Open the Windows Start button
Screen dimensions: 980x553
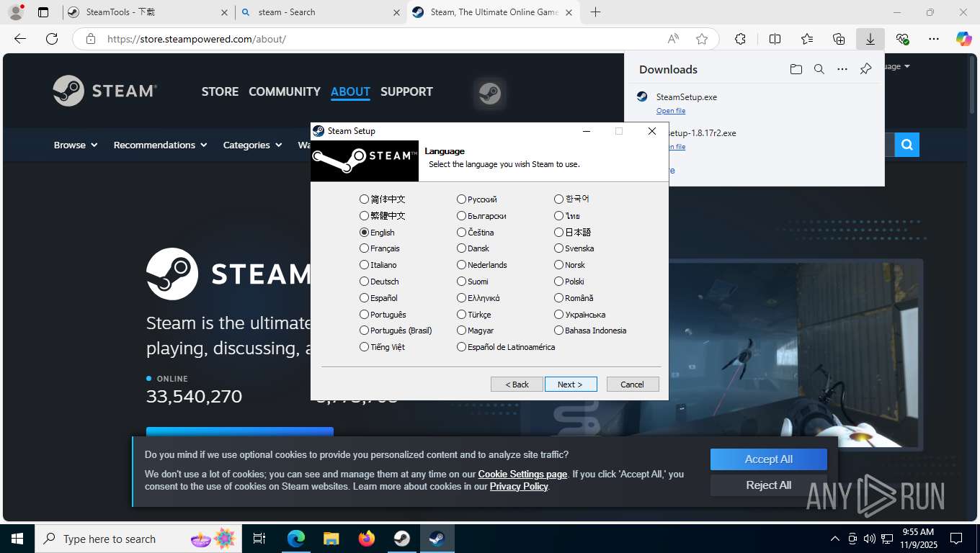[17, 539]
